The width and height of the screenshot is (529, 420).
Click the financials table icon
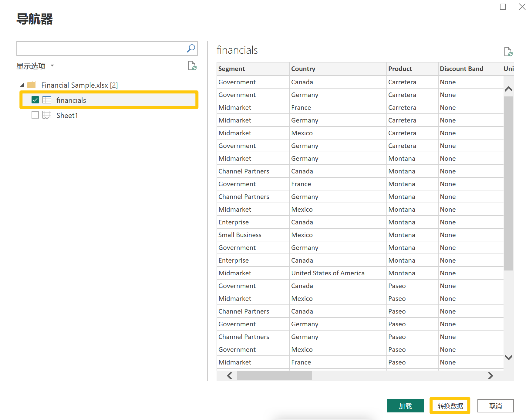coord(47,100)
